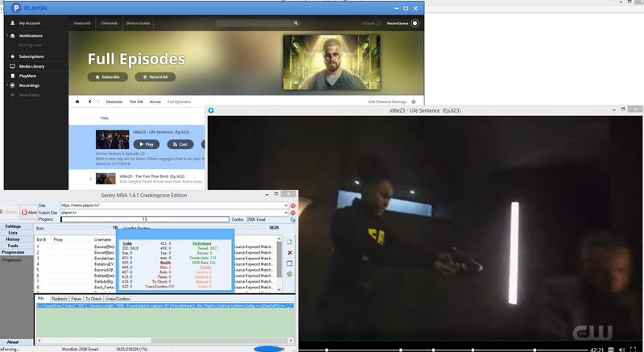
Task: Open the History section in Sentry MBA
Action: pyautogui.click(x=13, y=239)
